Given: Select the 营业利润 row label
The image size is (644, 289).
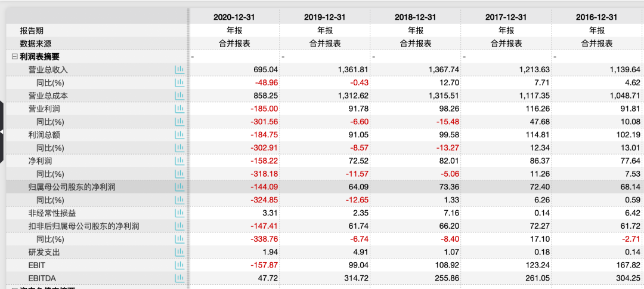Looking at the screenshot, I should pyautogui.click(x=44, y=109).
